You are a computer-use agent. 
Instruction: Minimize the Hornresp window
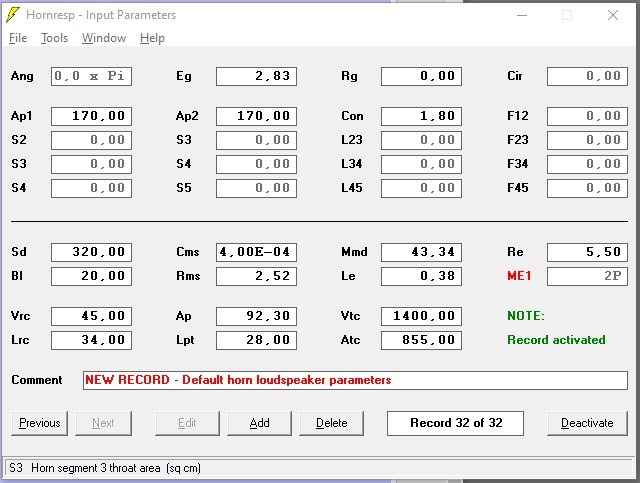point(522,16)
